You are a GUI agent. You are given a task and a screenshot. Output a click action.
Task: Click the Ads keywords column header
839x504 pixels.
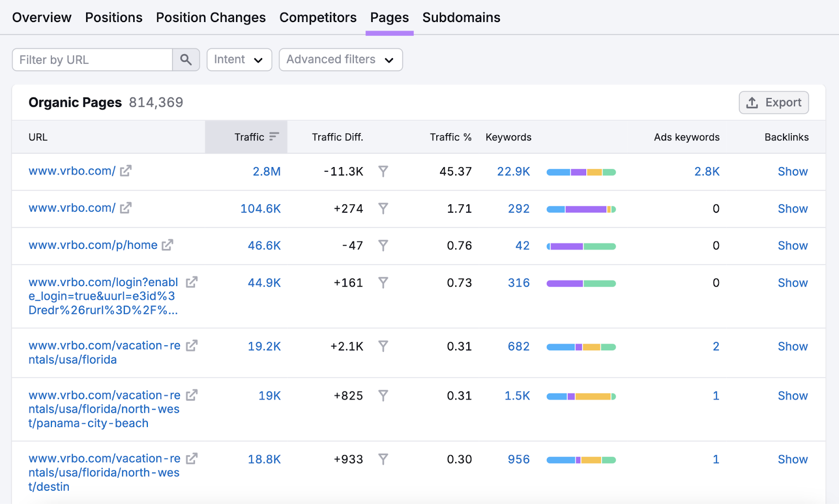tap(687, 137)
